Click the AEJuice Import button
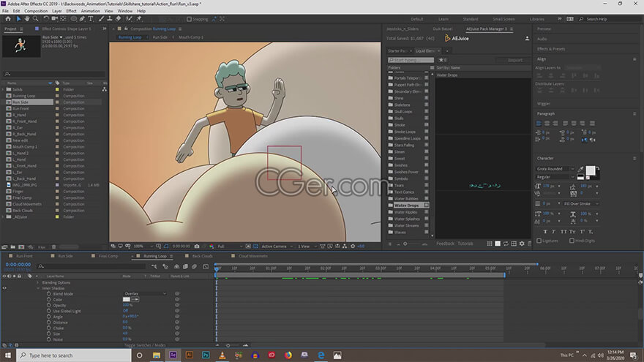Viewport: 644px width, 362px height. [x=514, y=60]
